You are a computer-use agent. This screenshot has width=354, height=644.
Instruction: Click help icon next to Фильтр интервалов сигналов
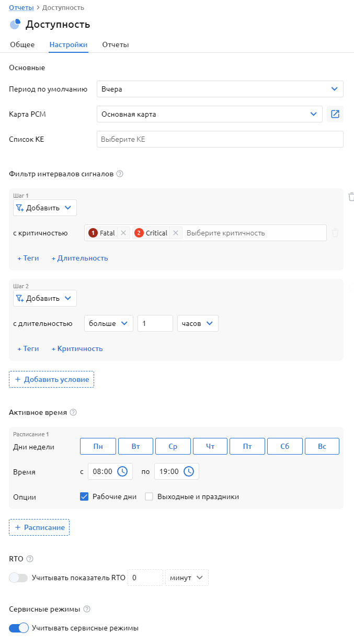coord(120,174)
